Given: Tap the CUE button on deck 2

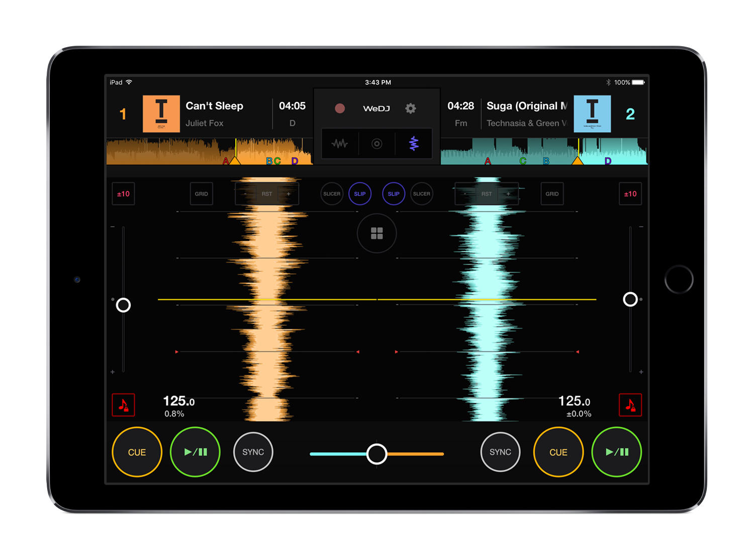Looking at the screenshot, I should coord(558,452).
